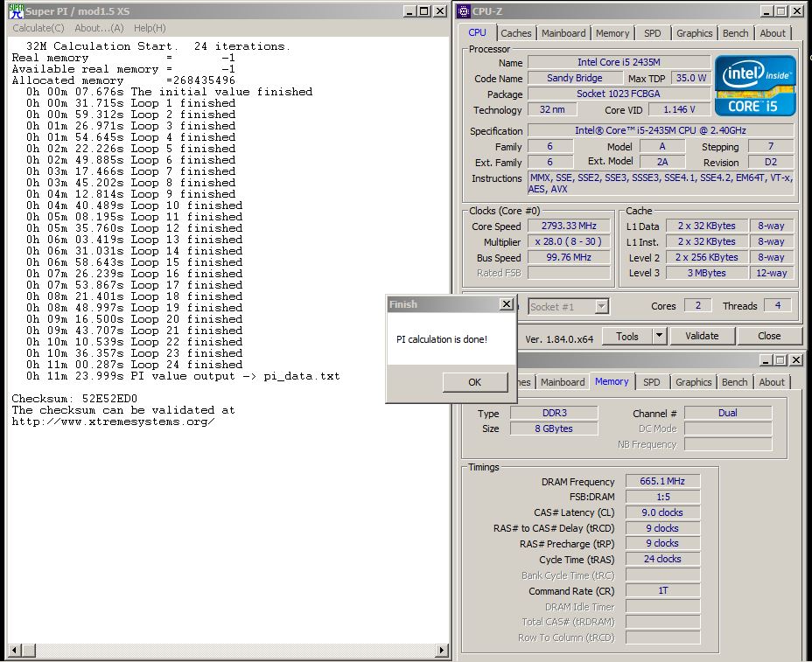Image resolution: width=812 pixels, height=662 pixels.
Task: Click the memory Type field DDR3
Action: coord(554,413)
